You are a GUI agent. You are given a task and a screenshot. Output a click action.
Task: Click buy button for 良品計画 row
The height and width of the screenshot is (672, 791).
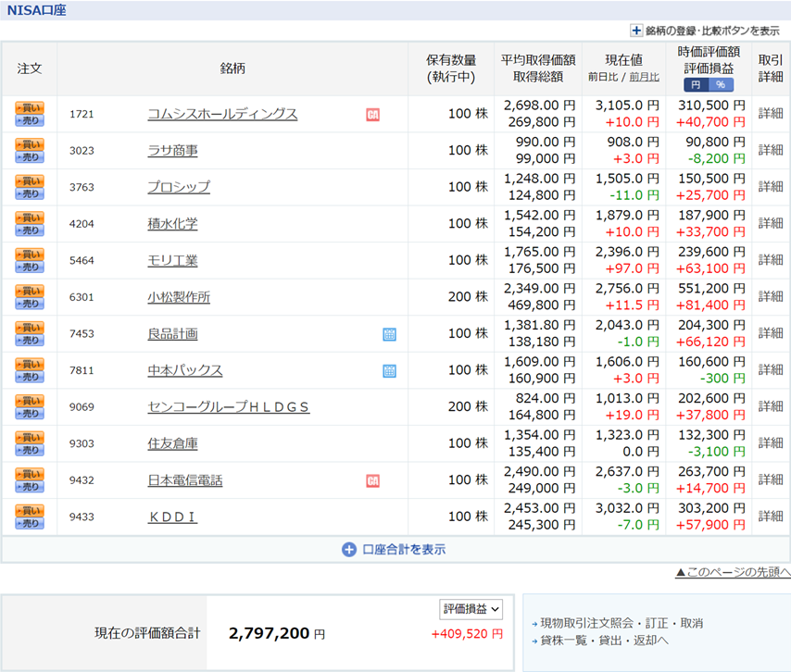pos(30,327)
